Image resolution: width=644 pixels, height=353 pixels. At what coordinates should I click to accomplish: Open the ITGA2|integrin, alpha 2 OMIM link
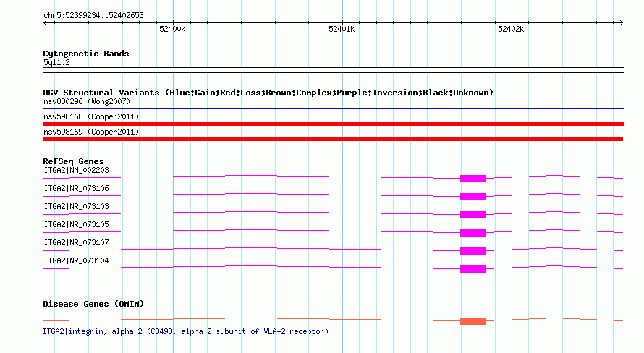pos(186,331)
